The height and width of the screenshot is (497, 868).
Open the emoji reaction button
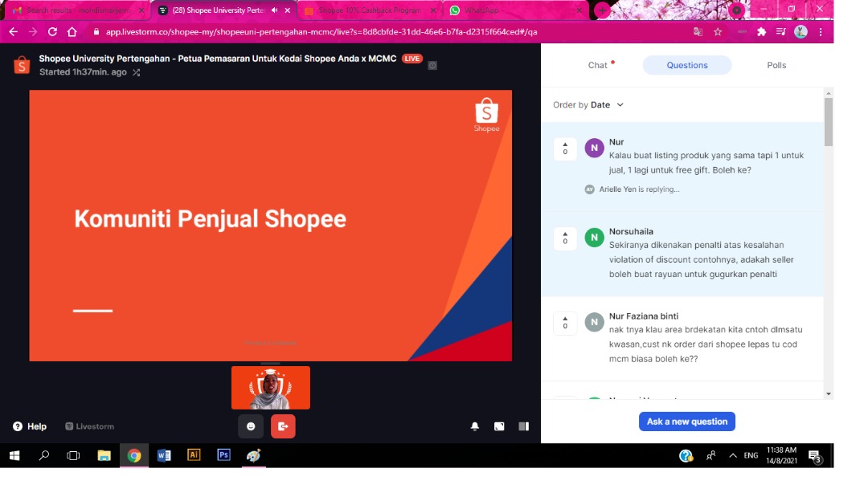tap(251, 426)
